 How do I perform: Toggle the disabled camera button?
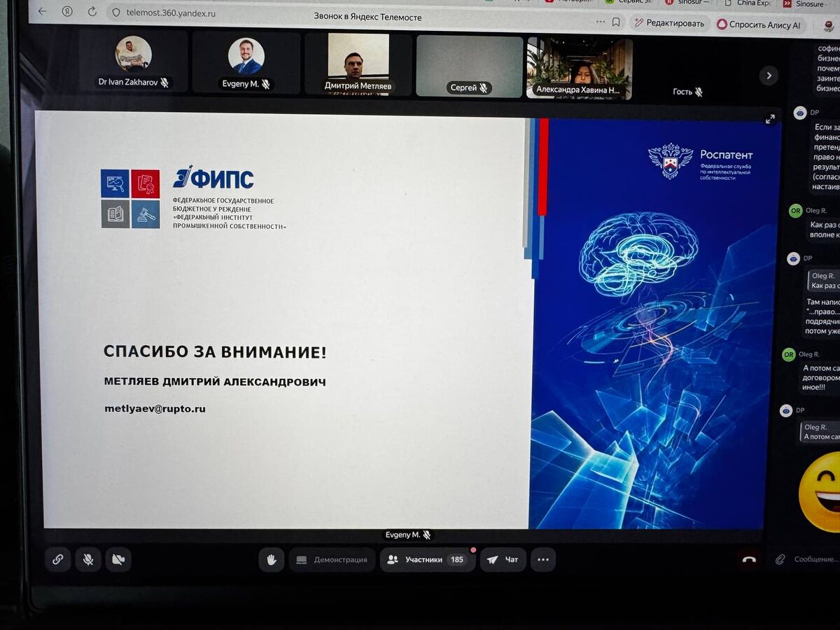pos(118,559)
